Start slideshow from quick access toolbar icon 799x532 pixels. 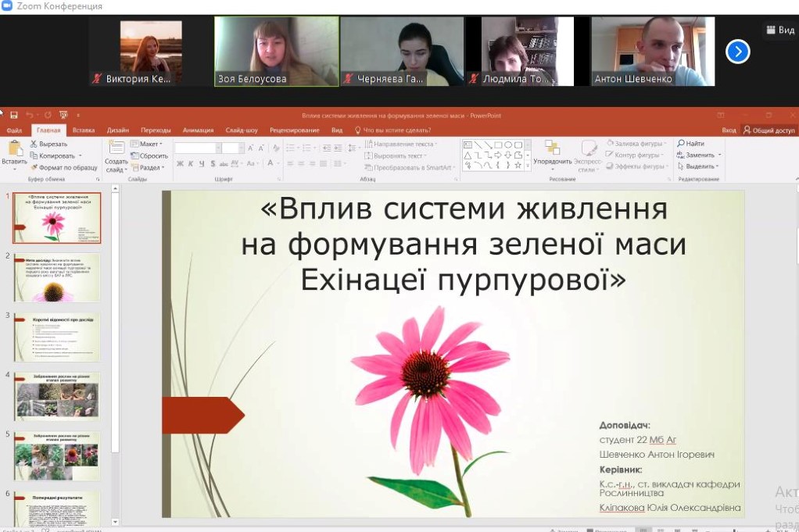tap(63, 115)
